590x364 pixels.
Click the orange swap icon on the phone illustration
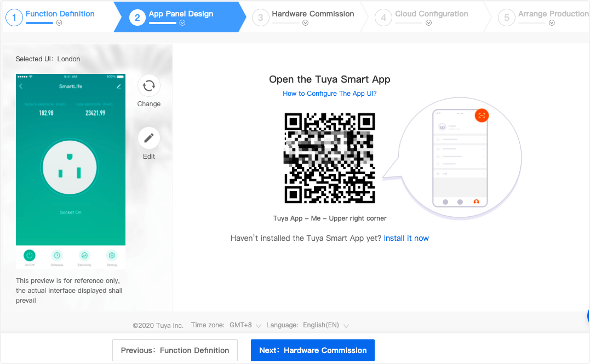(482, 115)
